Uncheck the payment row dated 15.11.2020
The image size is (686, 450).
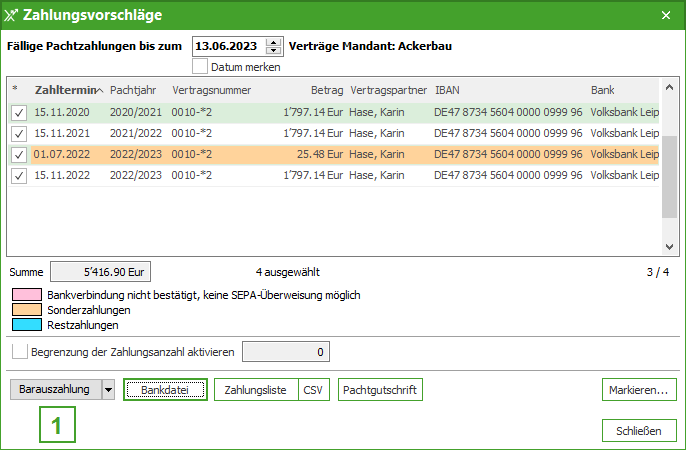coord(19,113)
